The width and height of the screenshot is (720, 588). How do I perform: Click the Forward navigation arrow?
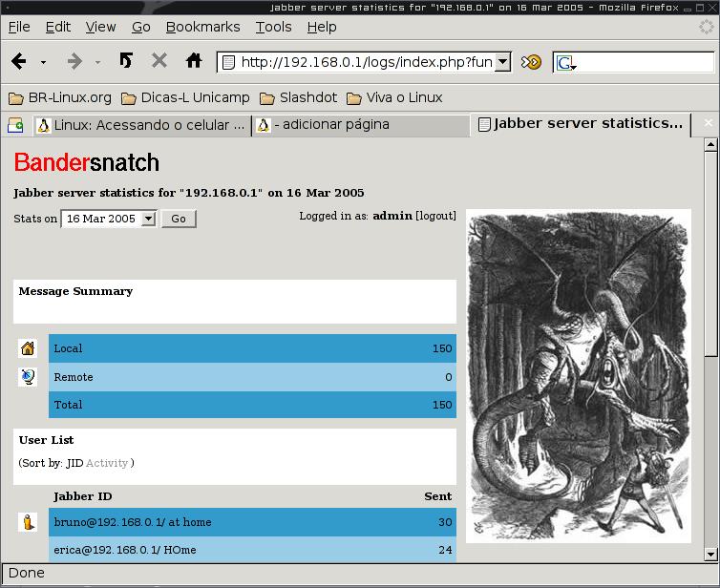tap(74, 61)
